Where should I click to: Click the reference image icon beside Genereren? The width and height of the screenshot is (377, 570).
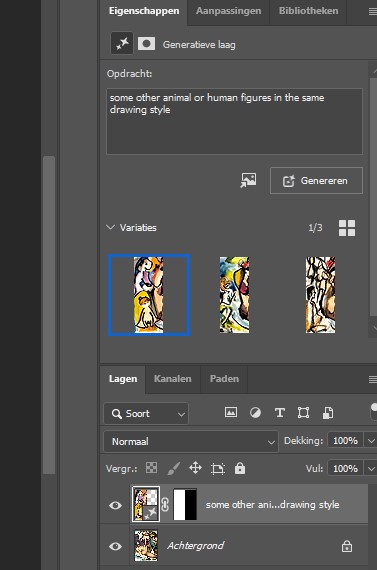[248, 180]
